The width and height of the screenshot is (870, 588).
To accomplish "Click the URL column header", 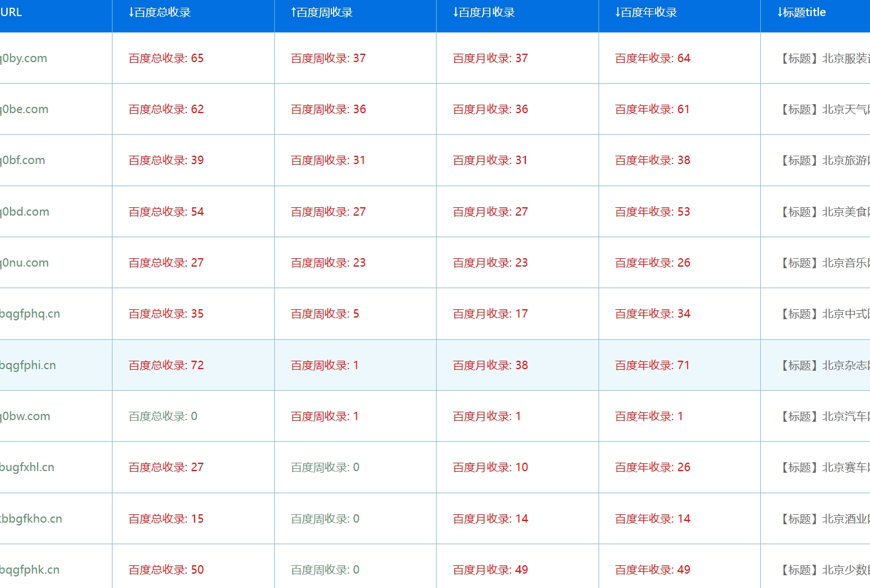I will coord(11,12).
